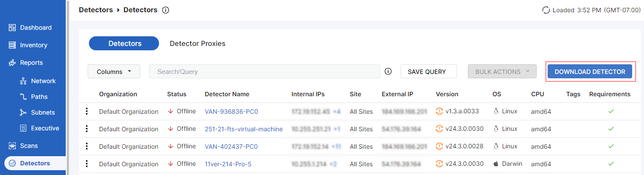644x175 pixels.
Task: Expand the Bulk Actions dropdown
Action: [502, 71]
